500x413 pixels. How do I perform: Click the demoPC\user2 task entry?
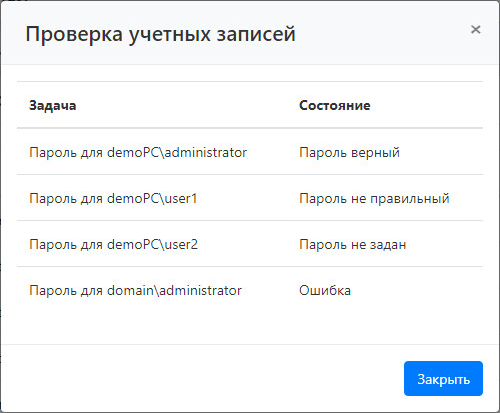coord(114,244)
